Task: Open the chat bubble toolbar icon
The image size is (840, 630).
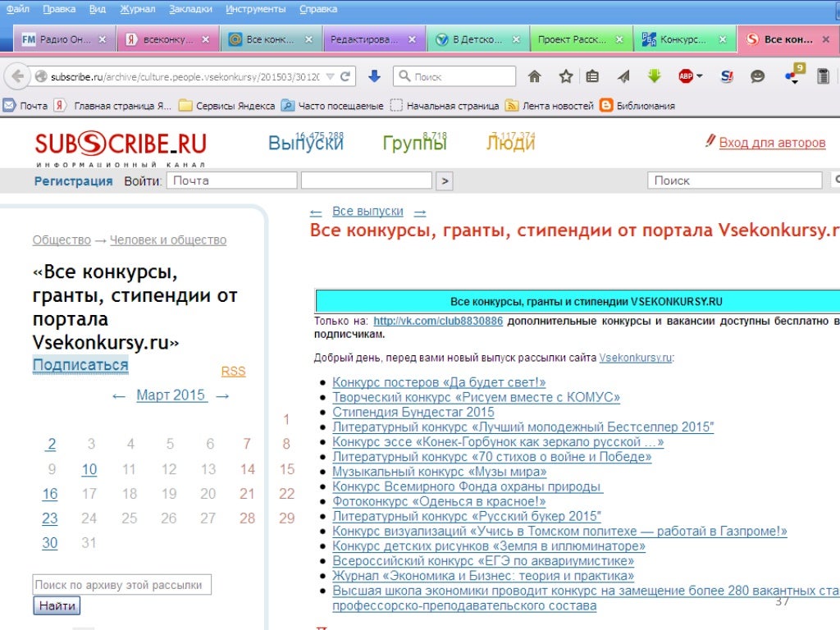Action: pos(757,76)
